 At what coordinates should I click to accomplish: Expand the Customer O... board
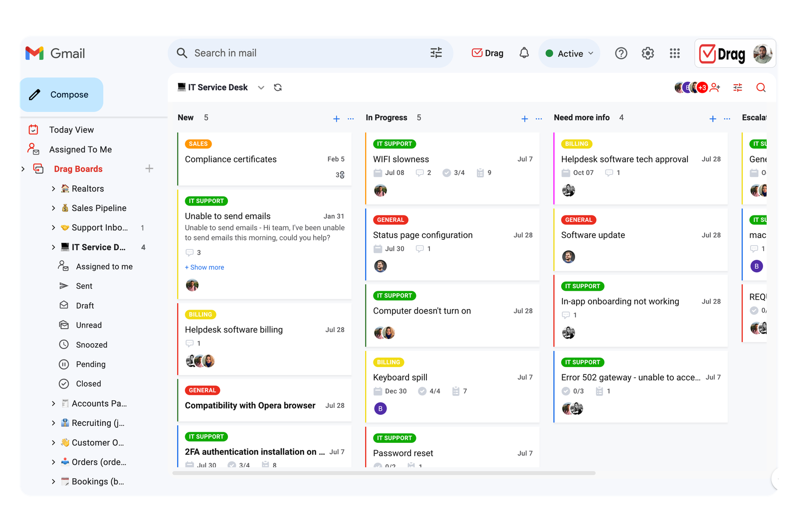point(53,442)
